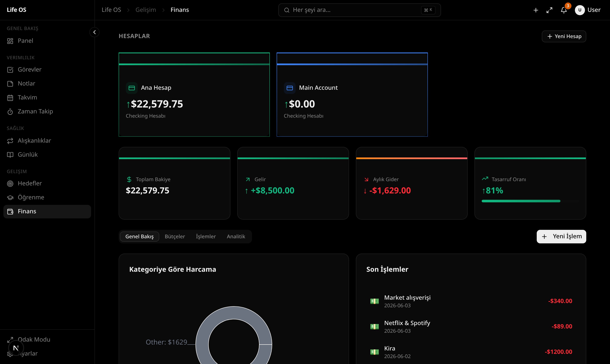
Task: Open the Kira transaction
Action: coord(471,352)
